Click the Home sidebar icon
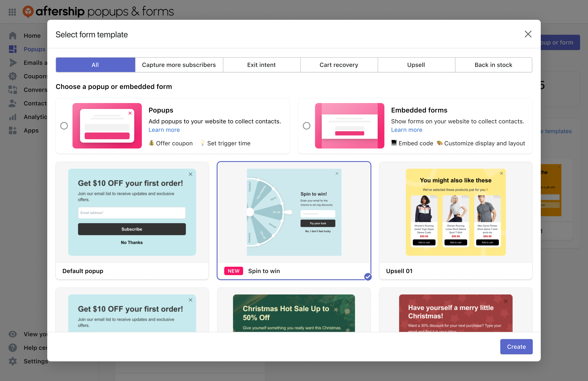Image resolution: width=588 pixels, height=381 pixels. [x=13, y=36]
